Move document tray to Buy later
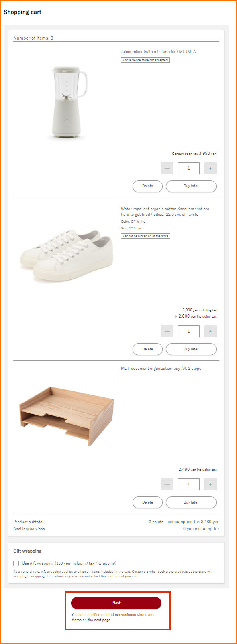The height and width of the screenshot is (644, 237). coord(191,502)
